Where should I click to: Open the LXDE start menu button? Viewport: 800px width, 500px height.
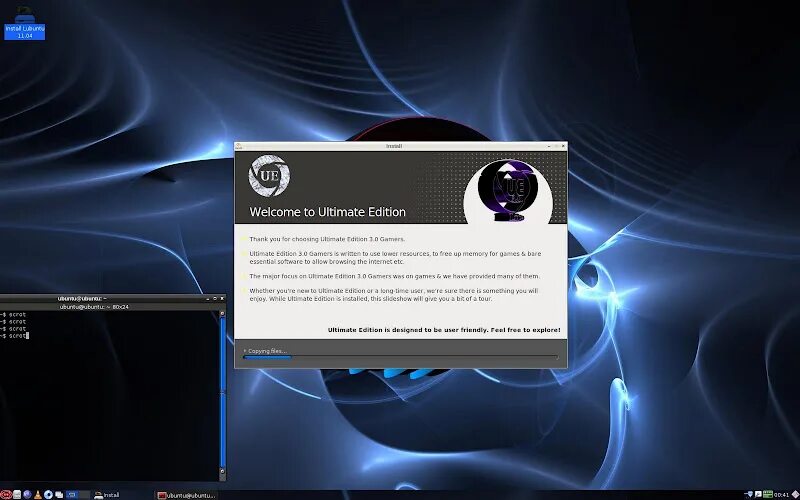click(6, 494)
